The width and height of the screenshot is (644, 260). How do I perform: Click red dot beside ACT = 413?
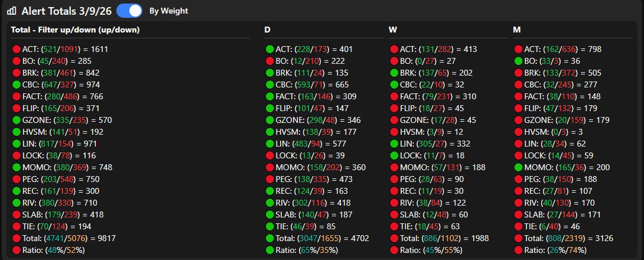394,49
